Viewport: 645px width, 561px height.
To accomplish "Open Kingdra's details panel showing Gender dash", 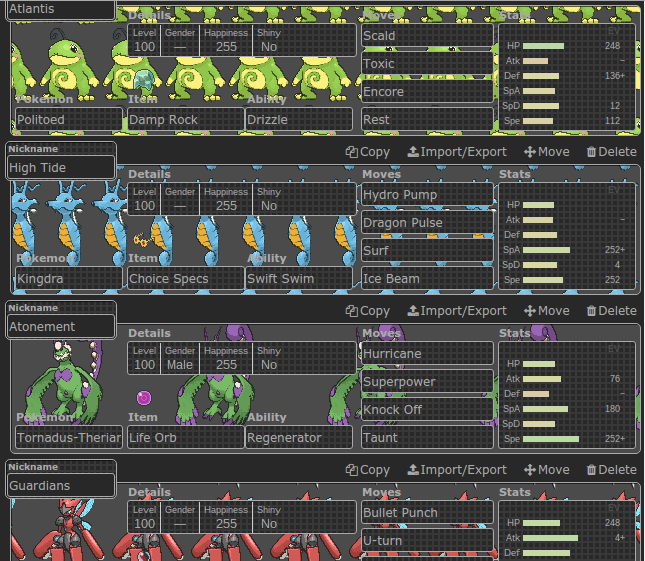I will tap(242, 199).
